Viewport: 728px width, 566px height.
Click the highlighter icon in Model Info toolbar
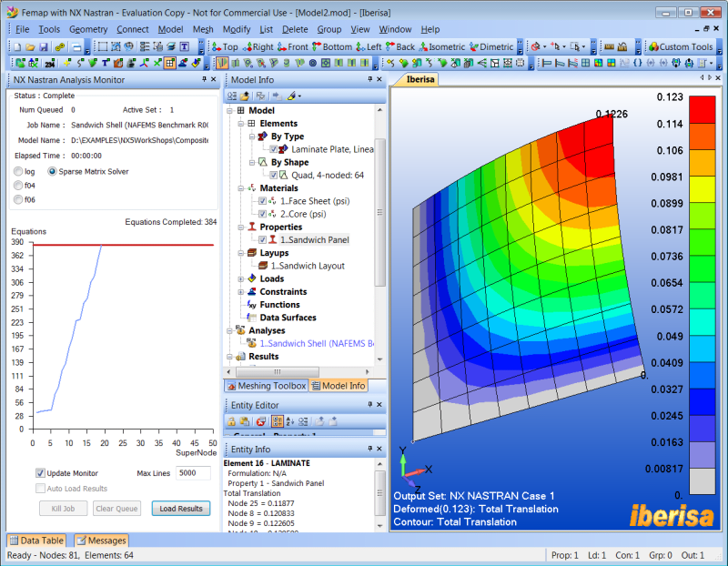(x=291, y=96)
